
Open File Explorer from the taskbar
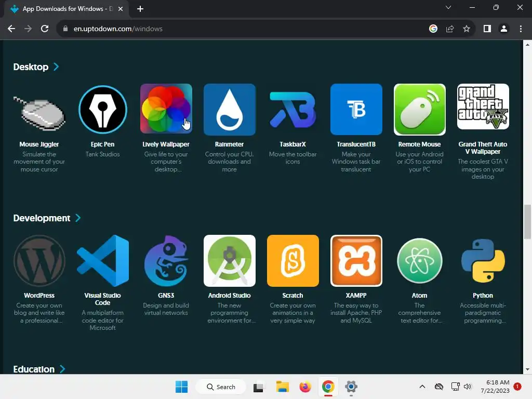(282, 387)
